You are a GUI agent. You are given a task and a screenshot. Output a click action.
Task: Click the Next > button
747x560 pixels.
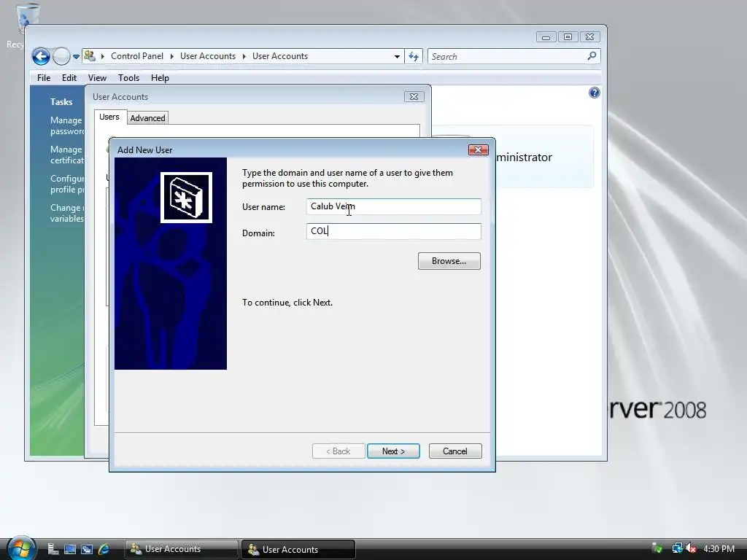(393, 451)
